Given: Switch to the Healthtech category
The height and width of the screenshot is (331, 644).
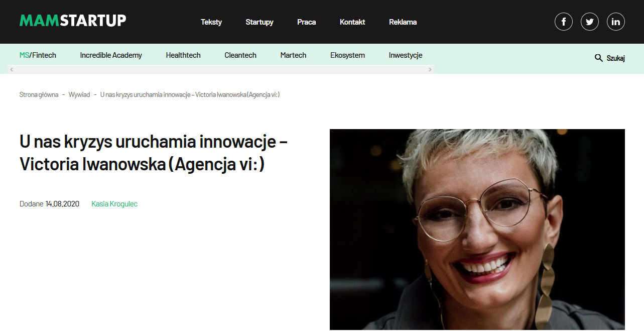Looking at the screenshot, I should [x=183, y=55].
